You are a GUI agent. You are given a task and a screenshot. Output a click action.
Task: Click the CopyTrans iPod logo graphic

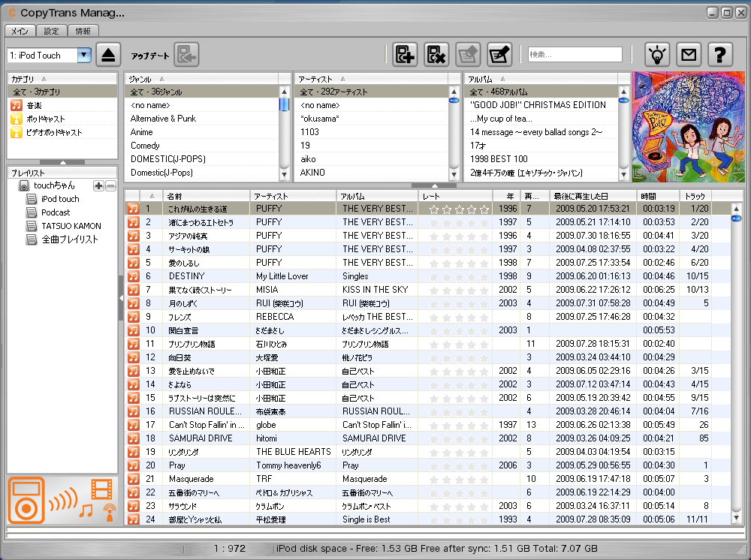coord(62,500)
